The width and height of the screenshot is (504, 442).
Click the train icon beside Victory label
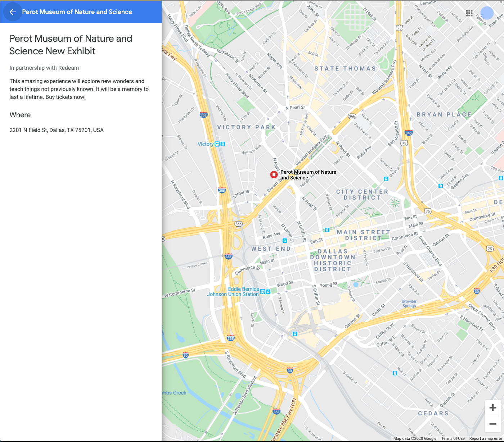[x=217, y=144]
